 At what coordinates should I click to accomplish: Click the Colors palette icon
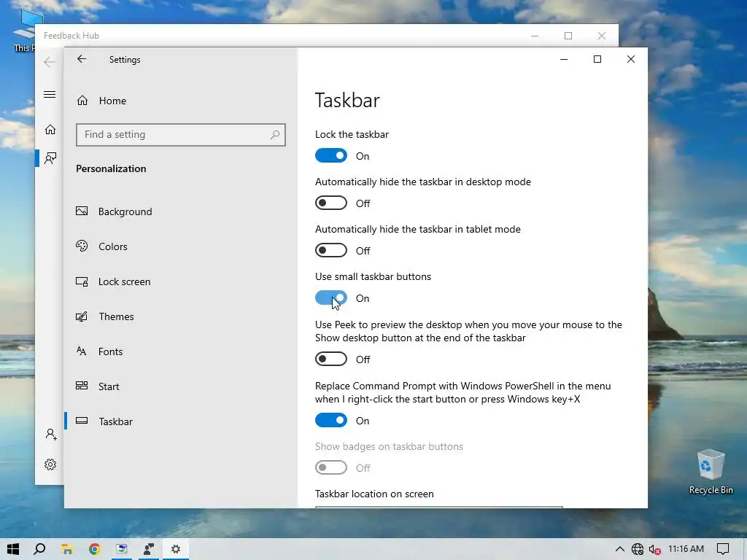click(x=82, y=246)
